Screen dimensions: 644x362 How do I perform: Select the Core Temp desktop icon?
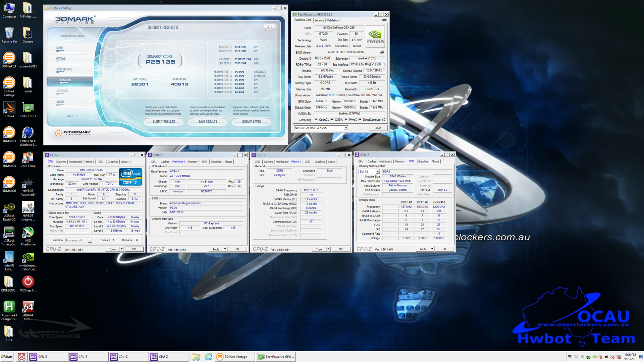(x=28, y=160)
